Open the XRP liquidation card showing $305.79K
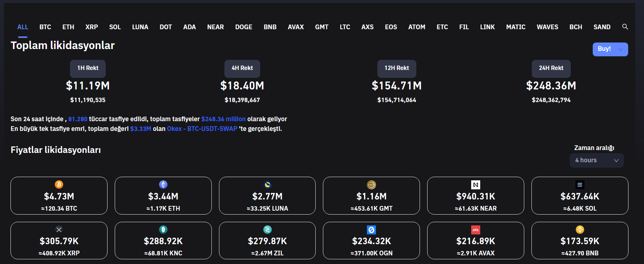 59,241
